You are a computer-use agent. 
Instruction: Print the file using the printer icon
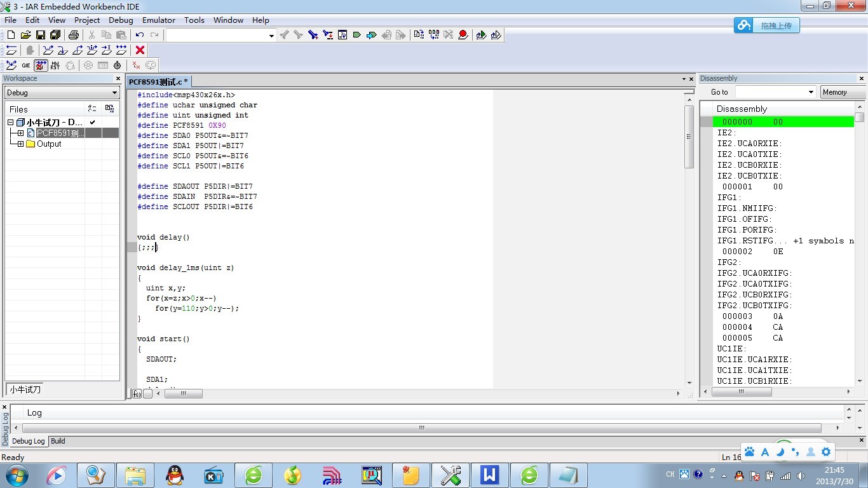[74, 35]
